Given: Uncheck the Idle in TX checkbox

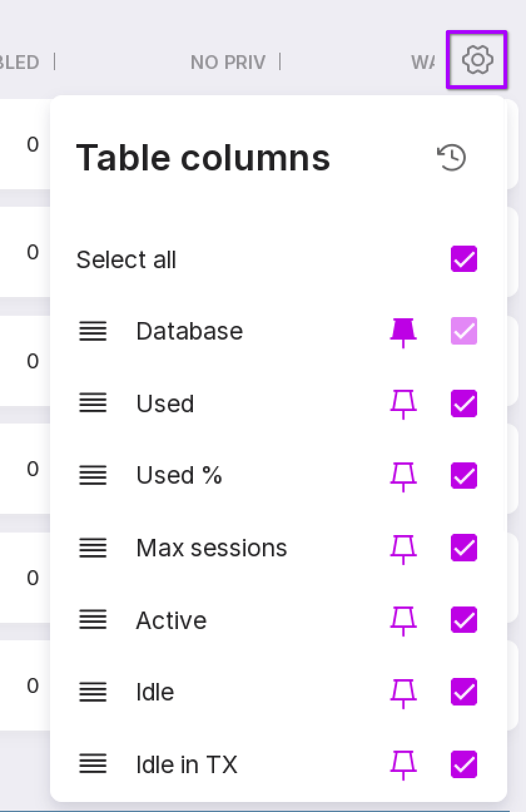Looking at the screenshot, I should click(464, 764).
